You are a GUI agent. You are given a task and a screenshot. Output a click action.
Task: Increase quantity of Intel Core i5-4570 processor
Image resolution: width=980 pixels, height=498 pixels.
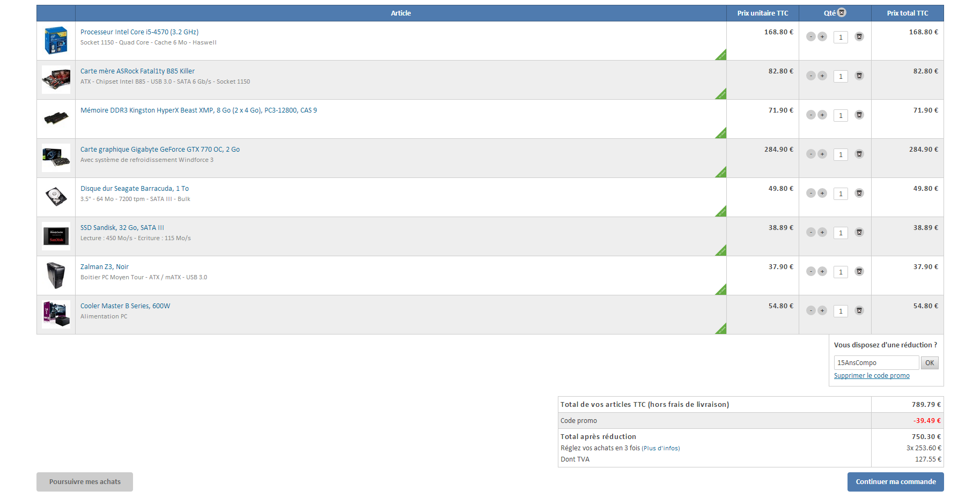pos(822,36)
